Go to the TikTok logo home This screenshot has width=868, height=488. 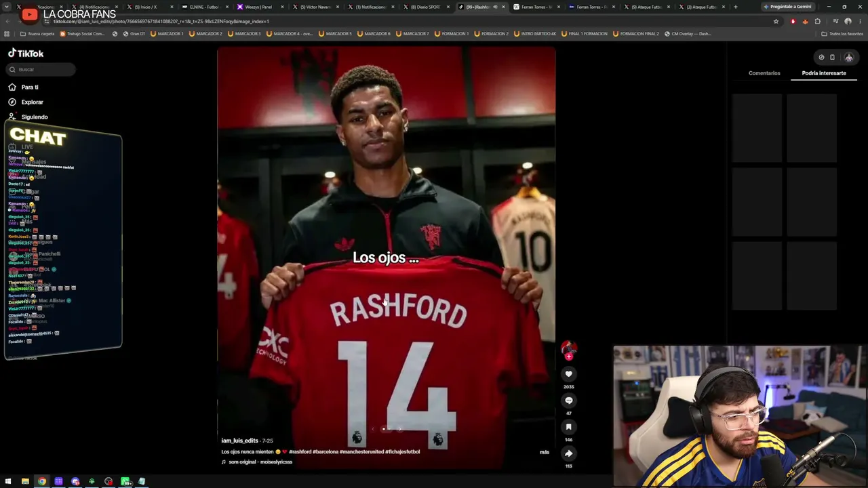(26, 54)
